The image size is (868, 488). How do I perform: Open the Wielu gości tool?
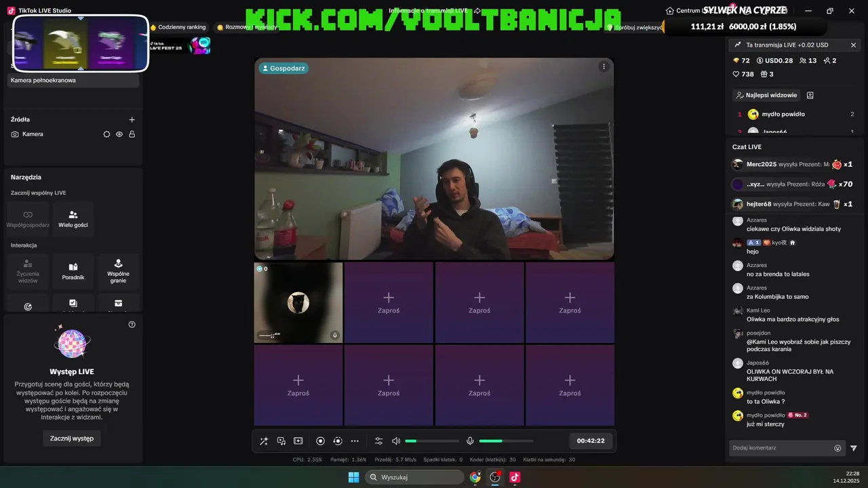tap(73, 219)
